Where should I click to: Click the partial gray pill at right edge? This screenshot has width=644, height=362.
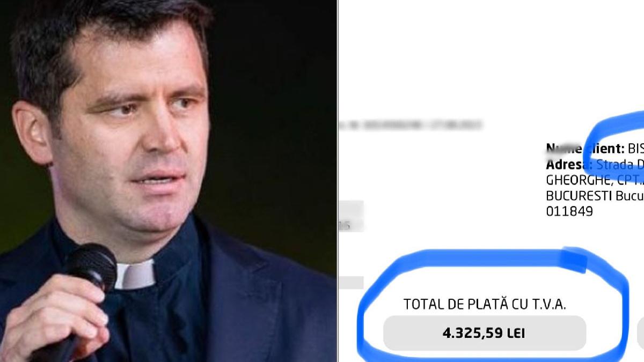point(640,333)
